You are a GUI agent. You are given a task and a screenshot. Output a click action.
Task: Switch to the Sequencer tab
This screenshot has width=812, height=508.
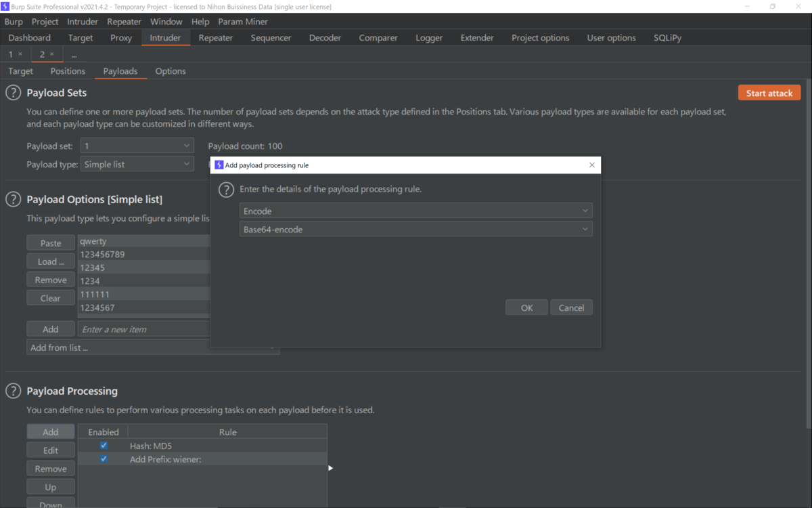[271, 38]
